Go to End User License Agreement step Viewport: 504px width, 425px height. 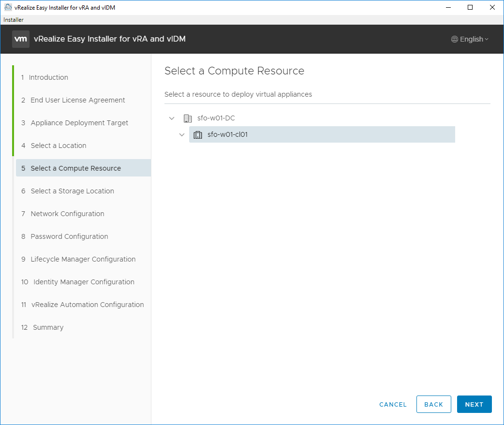coord(73,100)
